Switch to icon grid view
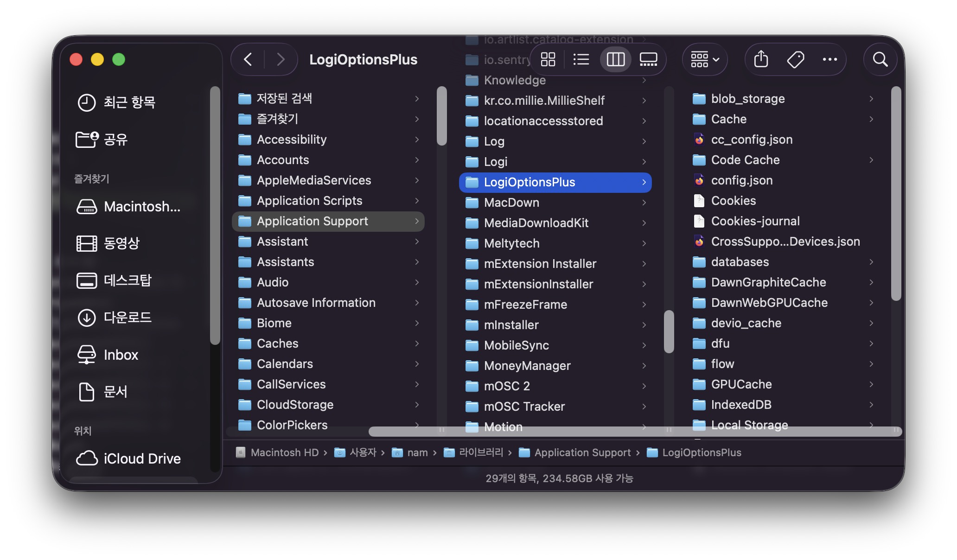This screenshot has height=560, width=957. coord(548,59)
